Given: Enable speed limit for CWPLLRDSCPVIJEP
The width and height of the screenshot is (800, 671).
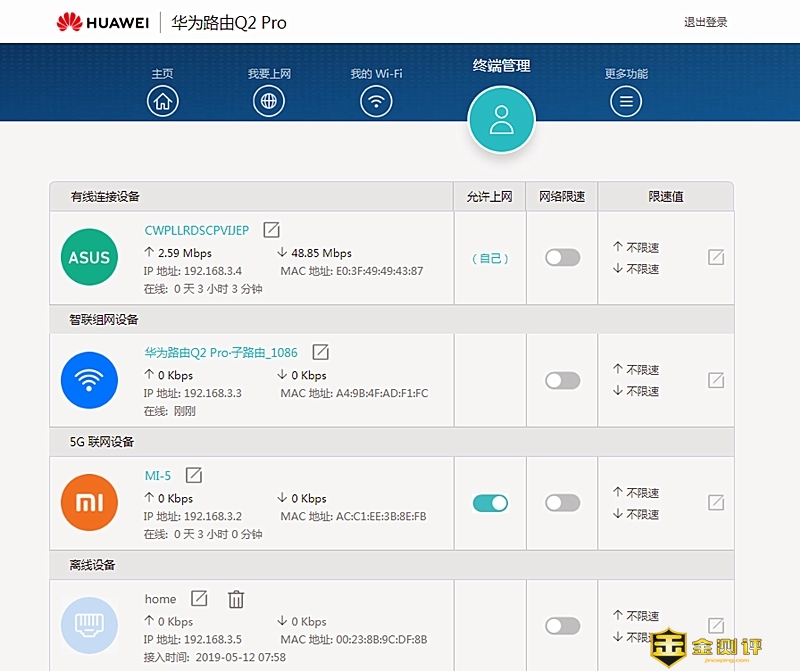Looking at the screenshot, I should click(x=562, y=258).
